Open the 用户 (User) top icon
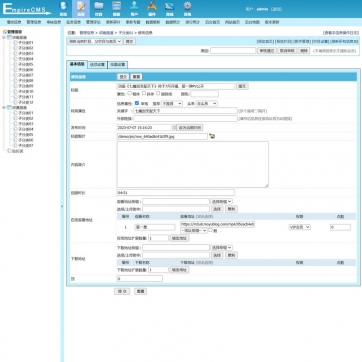 point(134,8)
